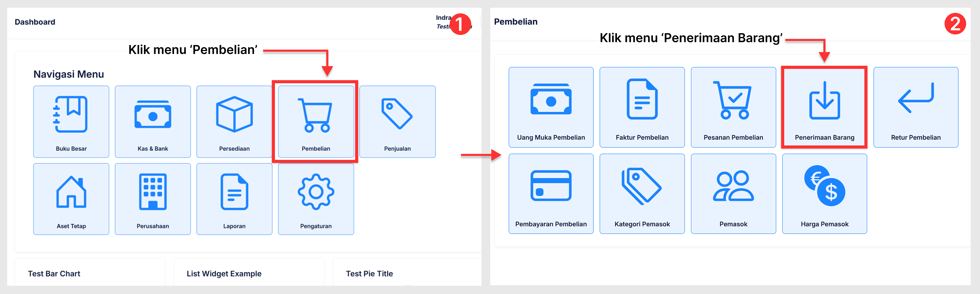
Task: Click the Test Bar Chart widget title
Action: pyautogui.click(x=54, y=273)
